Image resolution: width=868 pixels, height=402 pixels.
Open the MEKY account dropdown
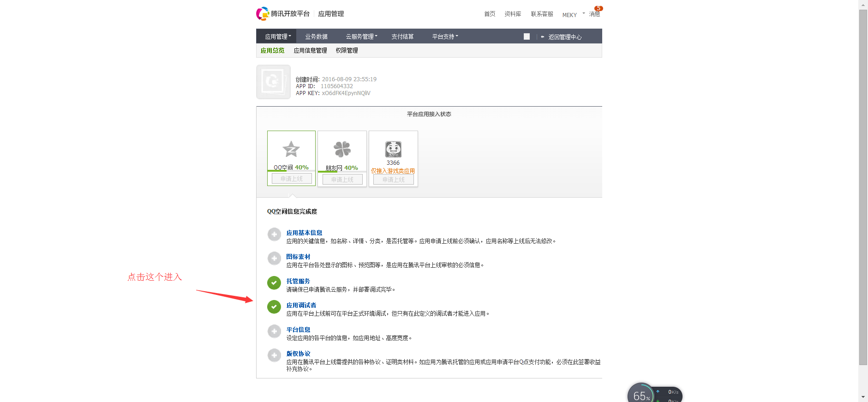coord(573,15)
